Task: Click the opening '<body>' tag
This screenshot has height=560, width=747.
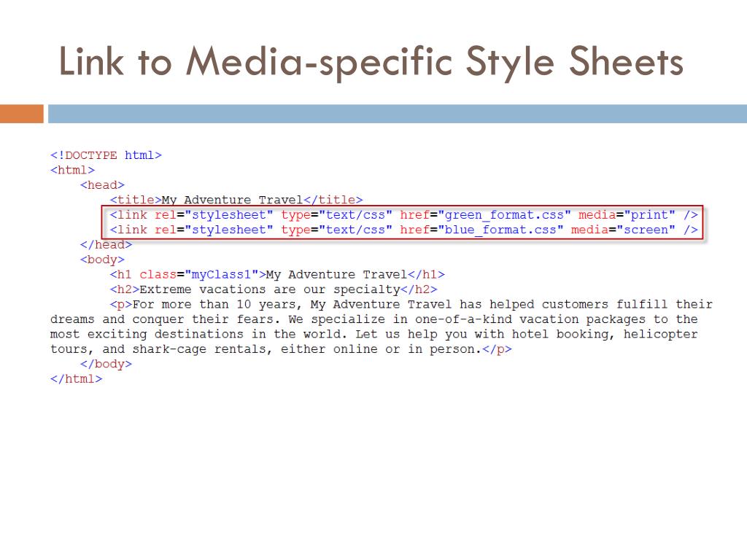Action: (102, 260)
